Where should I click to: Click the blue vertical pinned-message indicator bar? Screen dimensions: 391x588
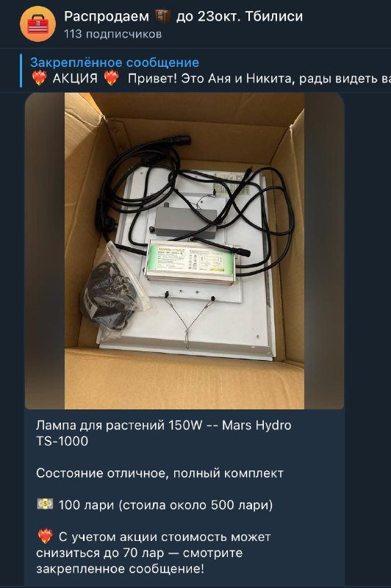pyautogui.click(x=21, y=71)
